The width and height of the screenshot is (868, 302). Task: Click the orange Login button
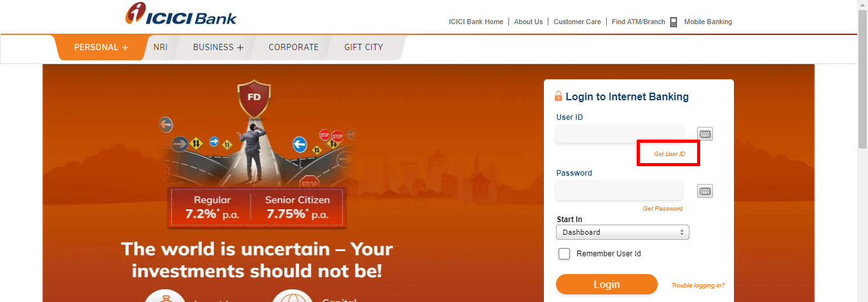click(x=607, y=284)
